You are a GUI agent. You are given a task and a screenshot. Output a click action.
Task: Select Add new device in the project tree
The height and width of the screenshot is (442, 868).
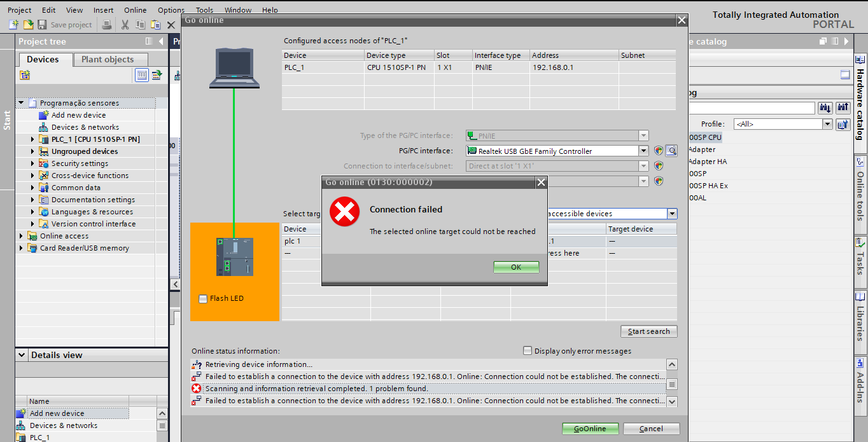(79, 115)
